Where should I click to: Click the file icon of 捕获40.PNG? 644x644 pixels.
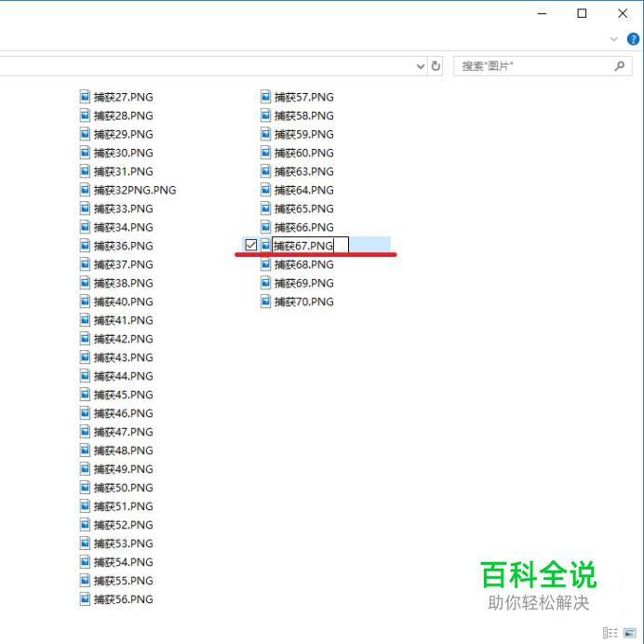[85, 302]
